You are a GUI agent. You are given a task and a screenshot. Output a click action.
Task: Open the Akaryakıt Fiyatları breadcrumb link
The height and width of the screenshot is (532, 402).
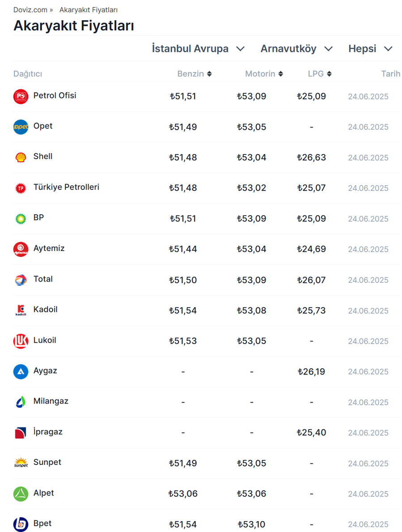pos(89,10)
